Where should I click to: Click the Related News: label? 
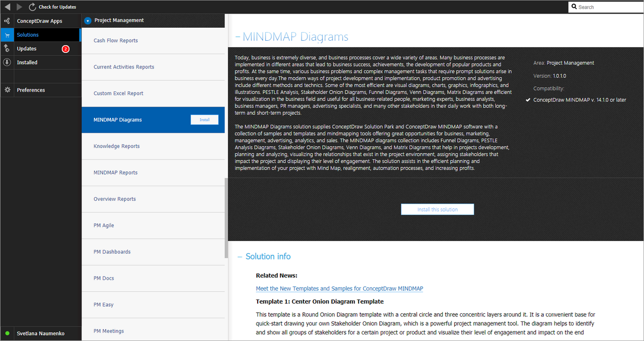click(277, 276)
